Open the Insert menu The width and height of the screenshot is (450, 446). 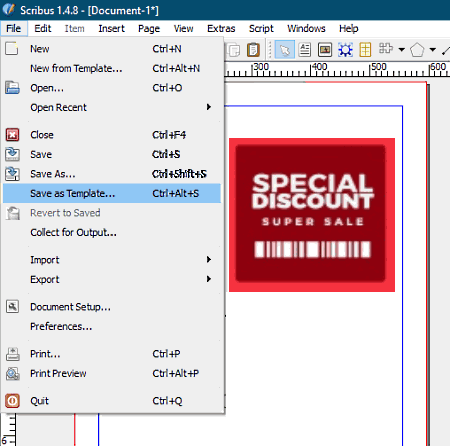click(111, 29)
